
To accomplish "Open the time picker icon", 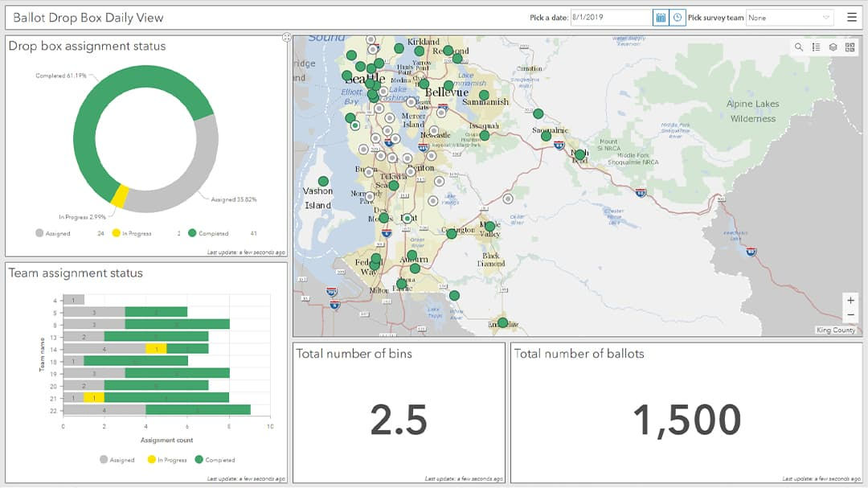I will click(x=678, y=18).
